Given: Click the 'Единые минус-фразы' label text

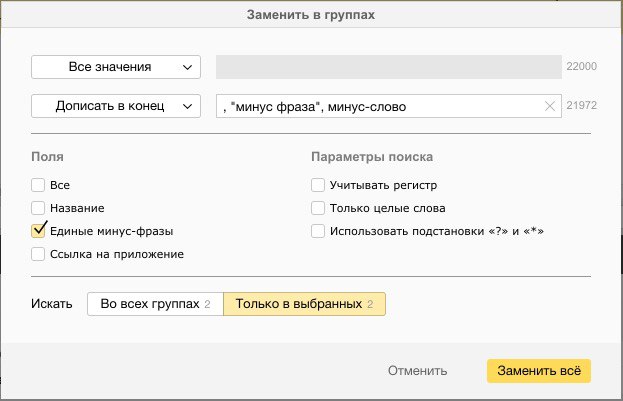Looking at the screenshot, I should coord(112,231).
